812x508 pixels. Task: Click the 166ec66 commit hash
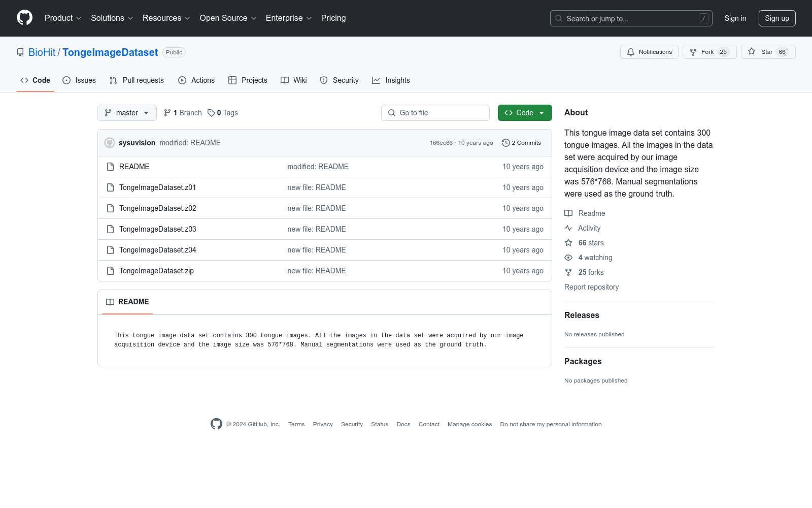coord(441,143)
